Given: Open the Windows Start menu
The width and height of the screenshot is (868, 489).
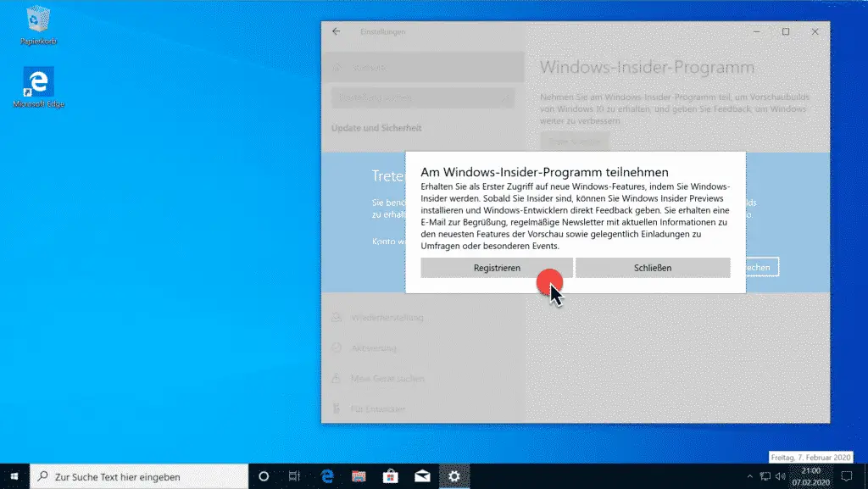Looking at the screenshot, I should coord(14,476).
